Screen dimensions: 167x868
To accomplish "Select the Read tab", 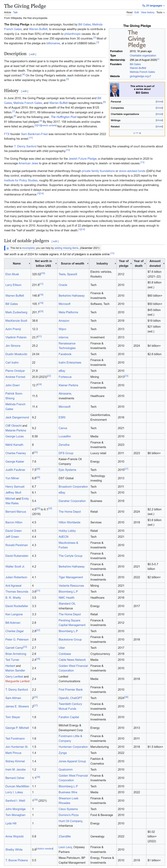I will click(130, 12).
